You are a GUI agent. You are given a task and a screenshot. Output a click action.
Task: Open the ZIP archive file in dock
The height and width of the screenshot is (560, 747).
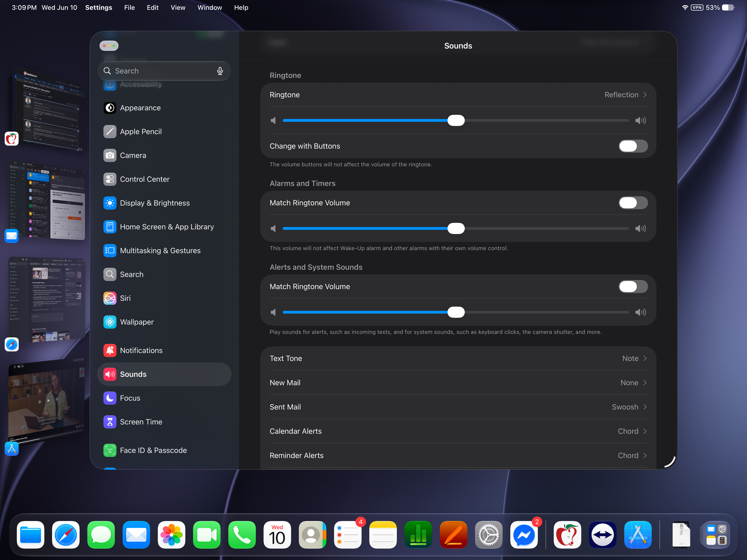[681, 535]
